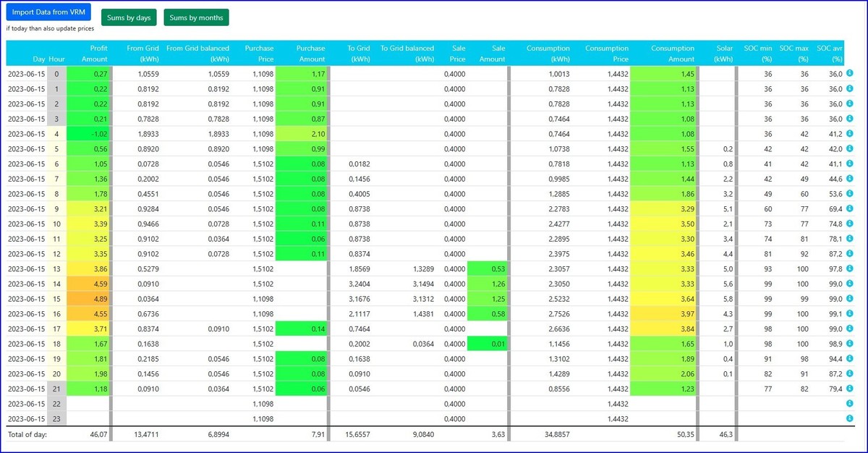
Task: Click info icon for hour 15 row
Action: [850, 298]
